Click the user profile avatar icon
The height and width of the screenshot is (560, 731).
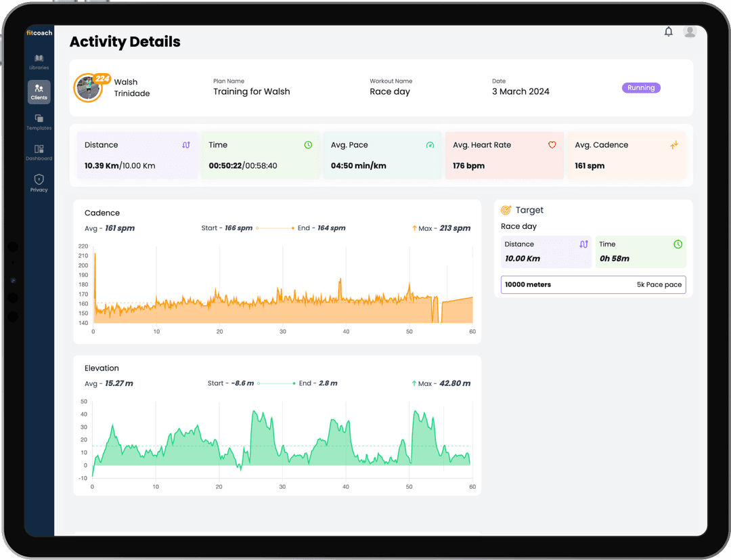pyautogui.click(x=690, y=32)
